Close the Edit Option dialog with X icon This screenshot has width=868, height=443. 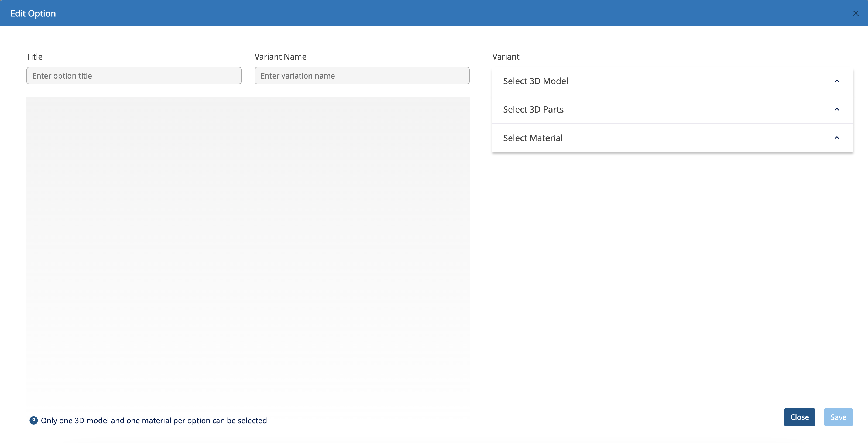pyautogui.click(x=856, y=13)
